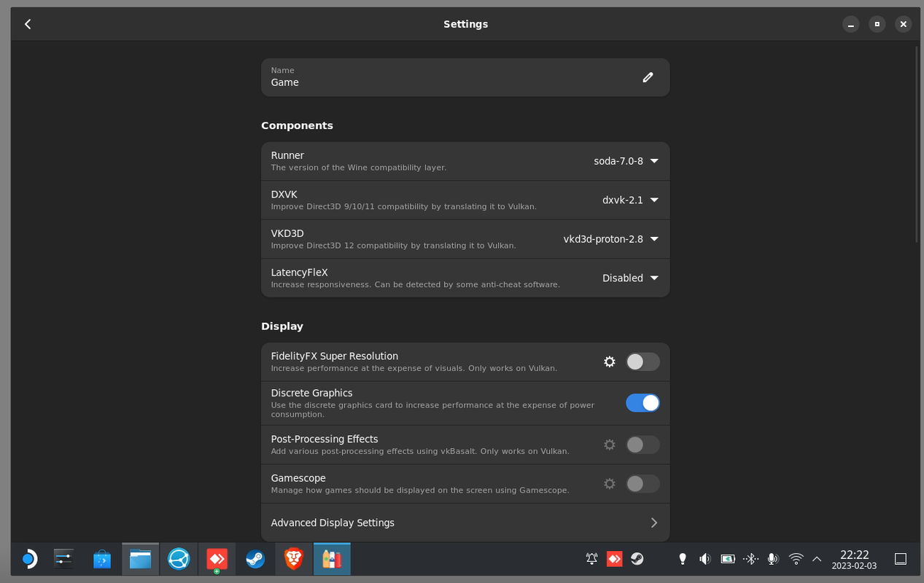Toggle Gamescope switch
Image resolution: width=924 pixels, height=583 pixels.
(642, 483)
